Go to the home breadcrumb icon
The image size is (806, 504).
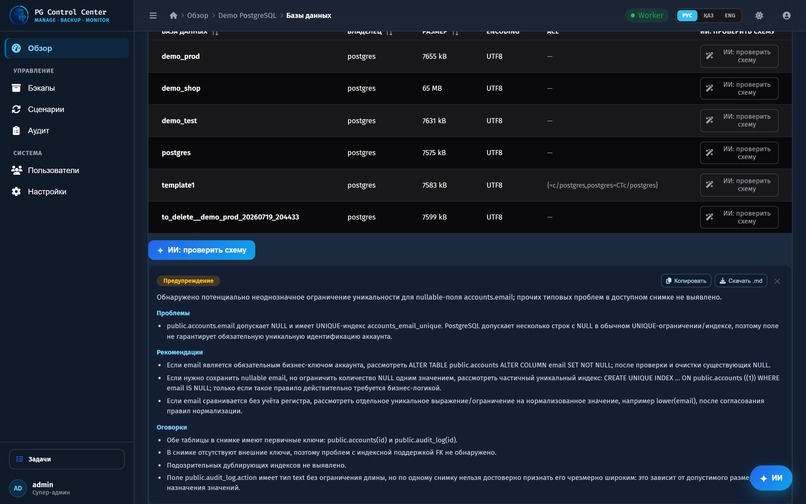pos(173,15)
